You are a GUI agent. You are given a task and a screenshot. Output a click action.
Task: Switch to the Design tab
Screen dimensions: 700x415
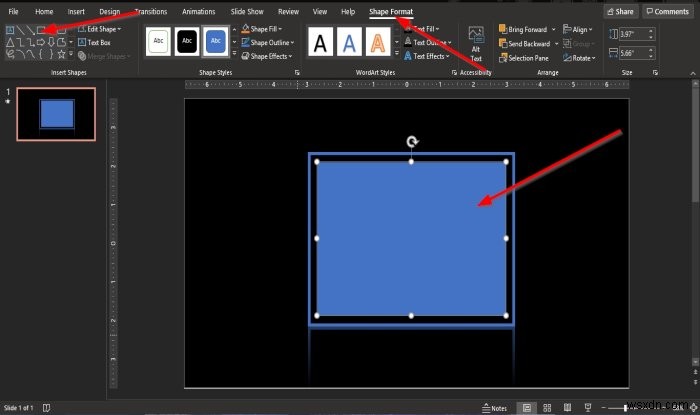[109, 12]
